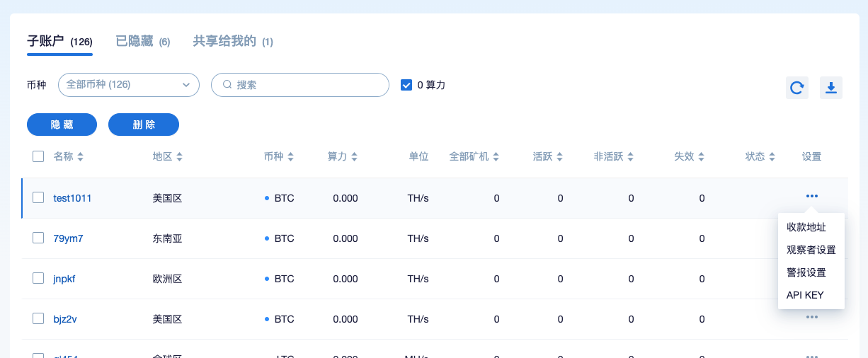Click 东南亚 region cell of 79ym7

click(x=167, y=238)
